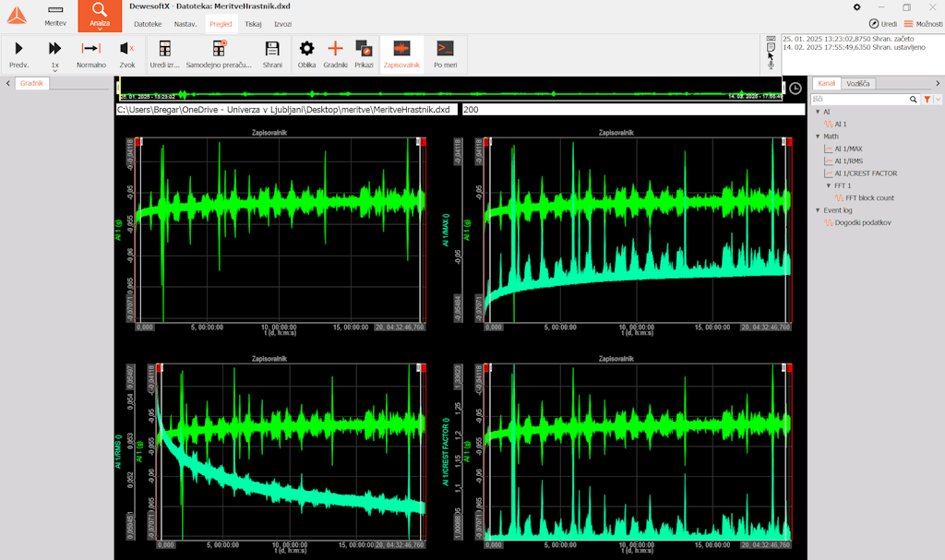Viewport: 945px width, 560px height.
Task: Click the keyboard event icon
Action: point(771,39)
